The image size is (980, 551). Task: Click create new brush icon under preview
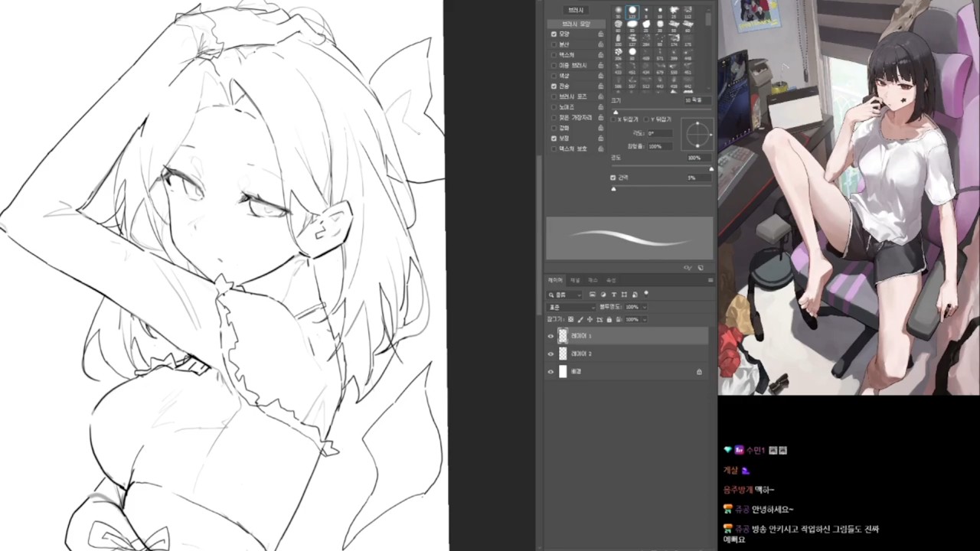[x=701, y=268]
